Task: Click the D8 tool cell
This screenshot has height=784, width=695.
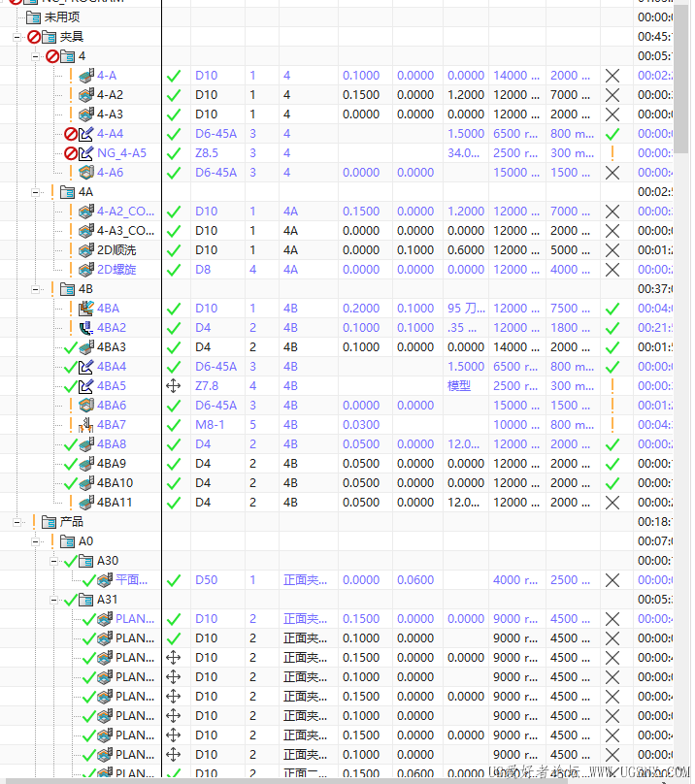Action: 203,270
